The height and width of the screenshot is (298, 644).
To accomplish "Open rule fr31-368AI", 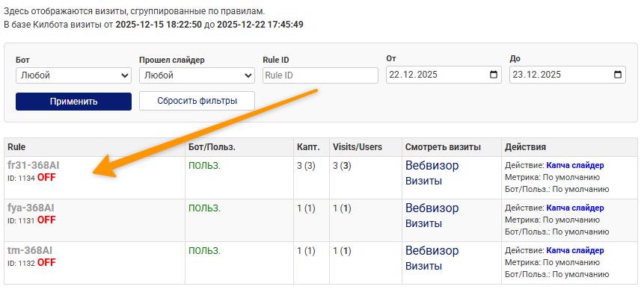I will (33, 166).
